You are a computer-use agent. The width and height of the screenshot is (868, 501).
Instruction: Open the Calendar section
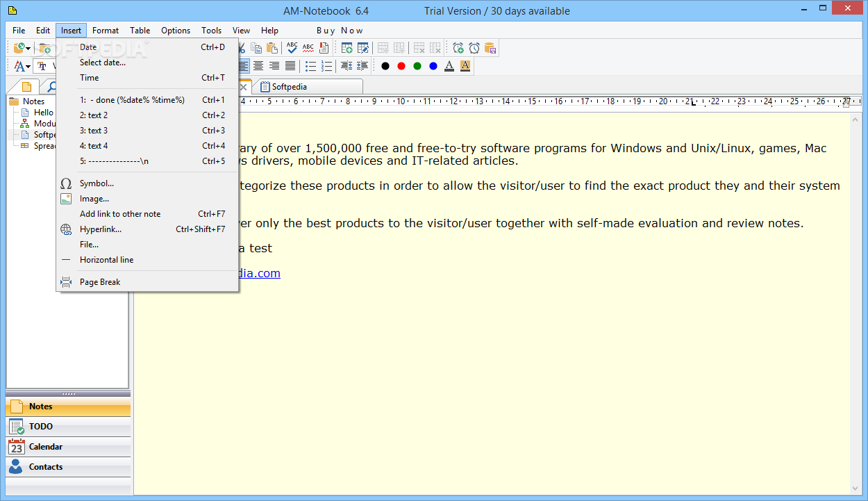coord(68,447)
